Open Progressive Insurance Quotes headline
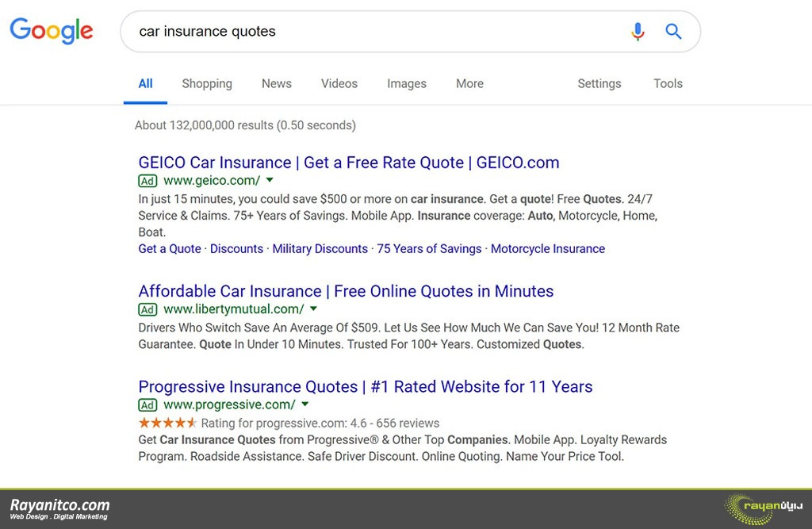This screenshot has height=529, width=812. (365, 386)
